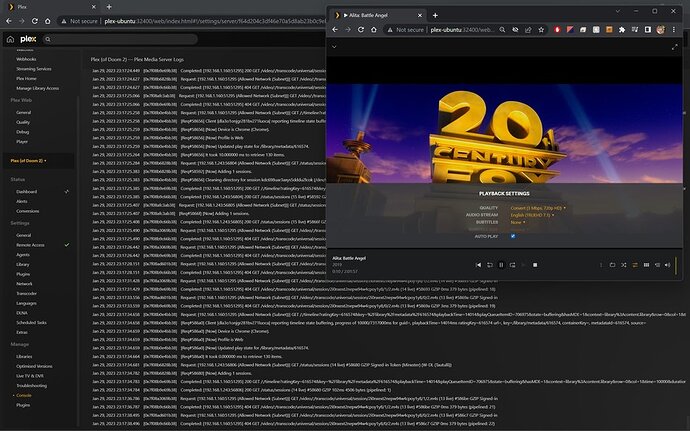Stop playback with the square stop button
This screenshot has width=690, height=431.
point(535,265)
